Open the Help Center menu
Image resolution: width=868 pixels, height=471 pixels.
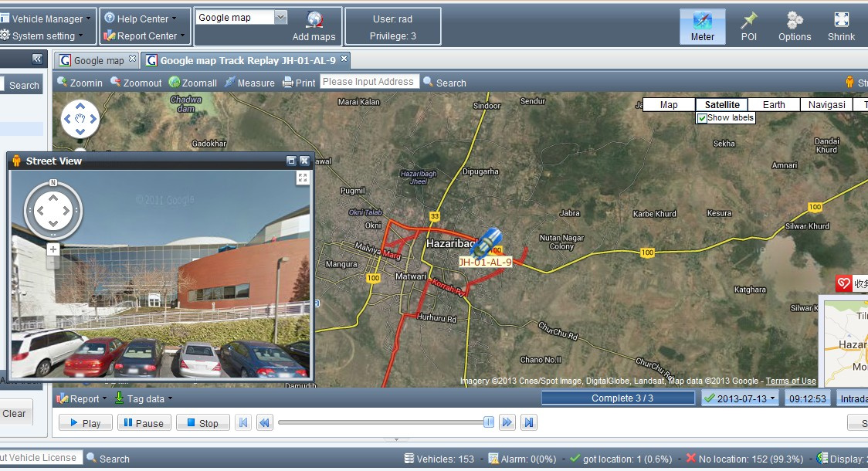(x=141, y=19)
